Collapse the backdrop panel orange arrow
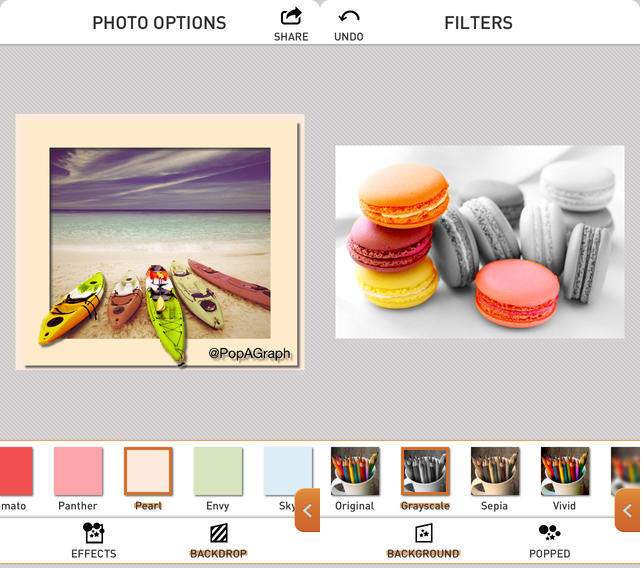This screenshot has height=568, width=644. click(307, 510)
